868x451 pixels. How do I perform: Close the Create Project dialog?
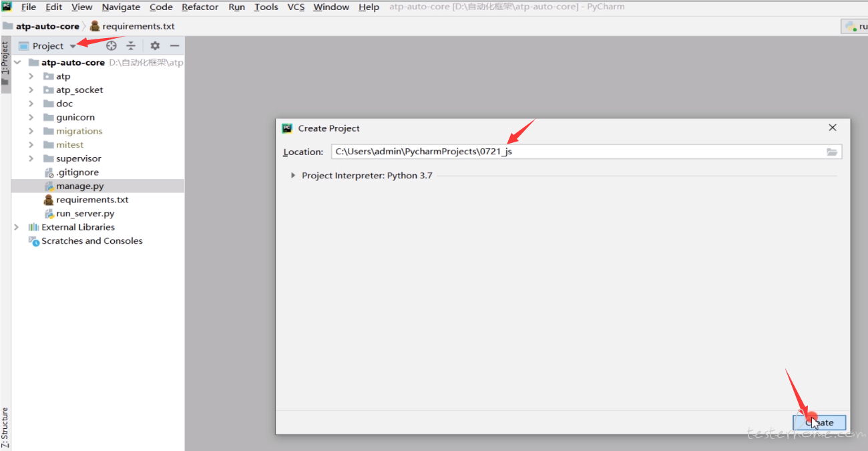click(833, 128)
